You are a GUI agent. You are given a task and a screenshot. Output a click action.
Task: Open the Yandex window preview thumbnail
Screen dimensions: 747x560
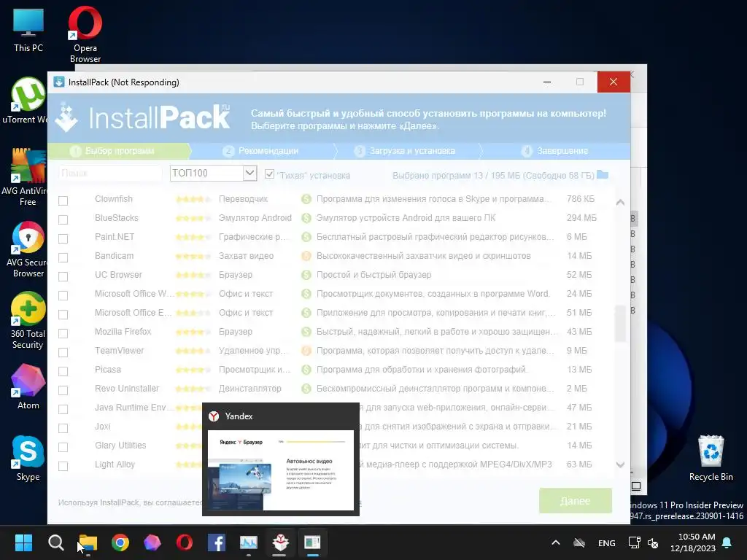[281, 470]
